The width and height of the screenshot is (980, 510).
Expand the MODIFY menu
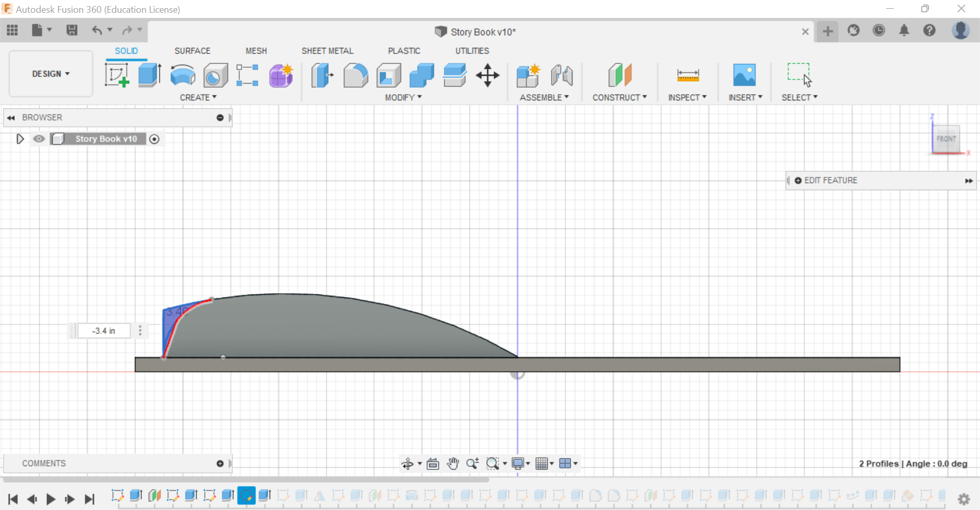(x=403, y=97)
